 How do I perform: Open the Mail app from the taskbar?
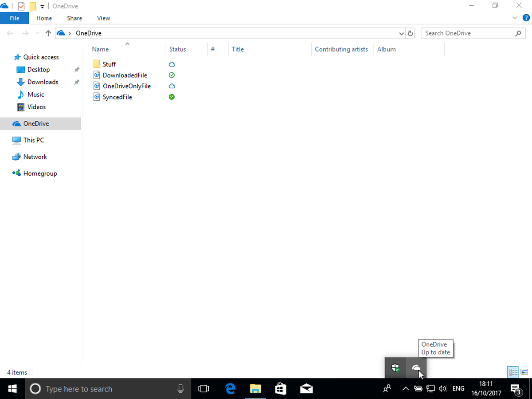tap(306, 388)
